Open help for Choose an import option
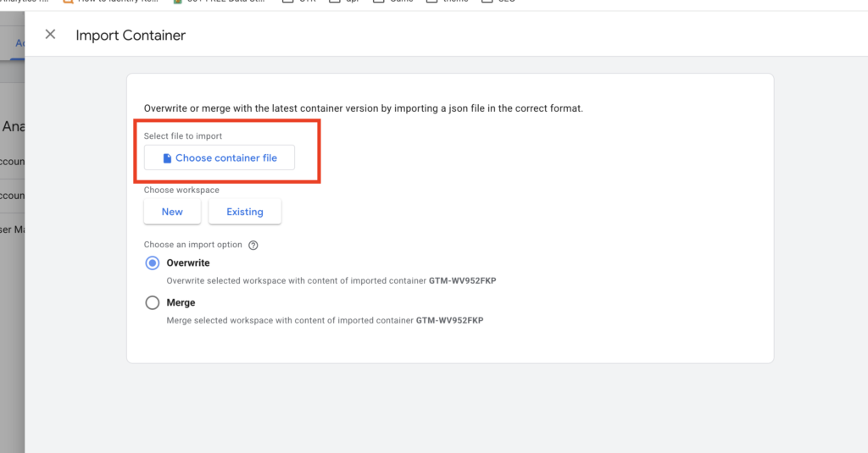 (253, 246)
